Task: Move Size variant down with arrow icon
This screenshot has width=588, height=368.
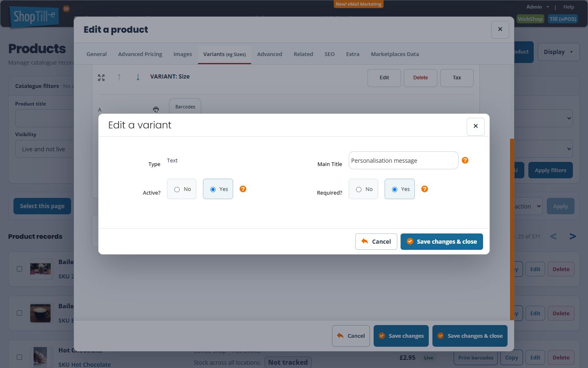Action: pos(138,77)
